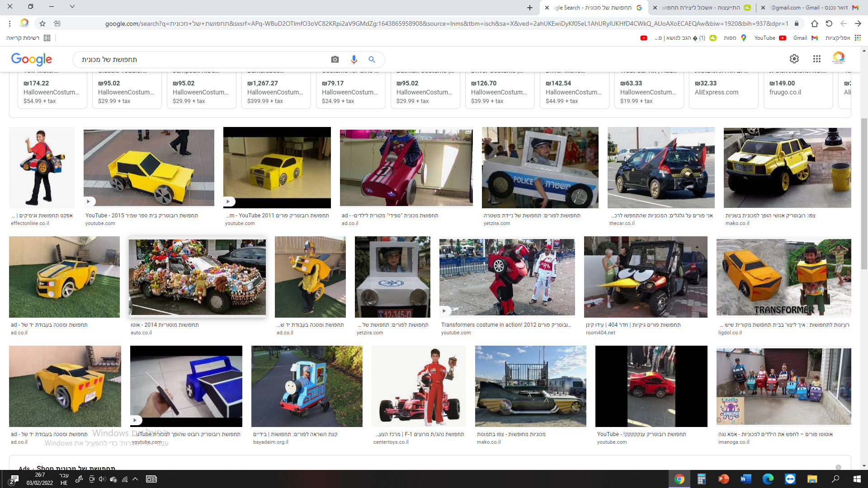Viewport: 868px width, 488px height.
Task: Open the Google apps grid
Action: [x=816, y=59]
